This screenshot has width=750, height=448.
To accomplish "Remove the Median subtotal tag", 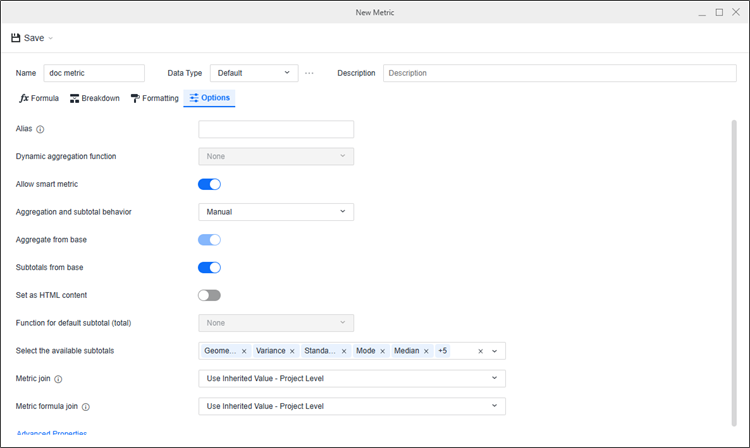I will click(426, 351).
